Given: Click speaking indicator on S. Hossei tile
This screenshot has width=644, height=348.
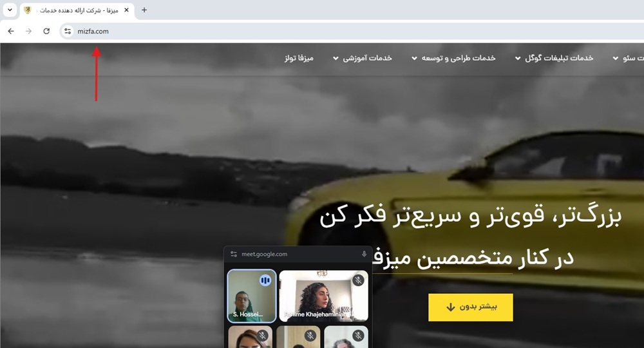Looking at the screenshot, I should [x=265, y=280].
